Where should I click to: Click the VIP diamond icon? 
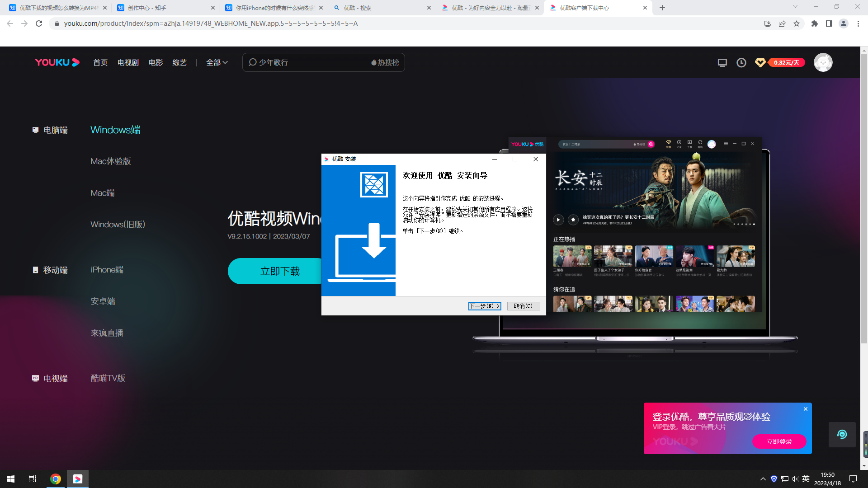click(x=760, y=63)
